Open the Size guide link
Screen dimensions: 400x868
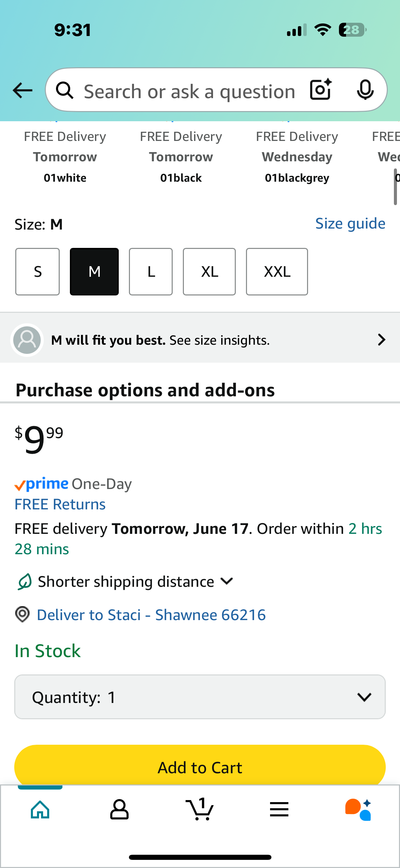click(x=350, y=223)
